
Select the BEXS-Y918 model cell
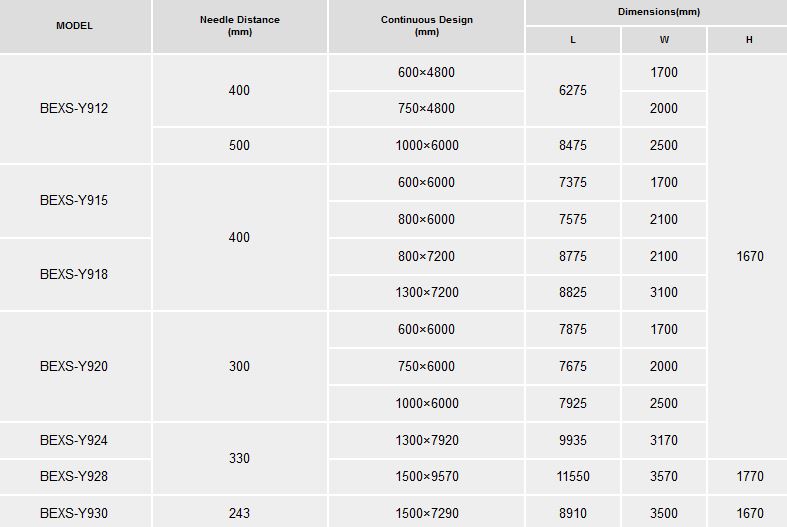(x=75, y=275)
